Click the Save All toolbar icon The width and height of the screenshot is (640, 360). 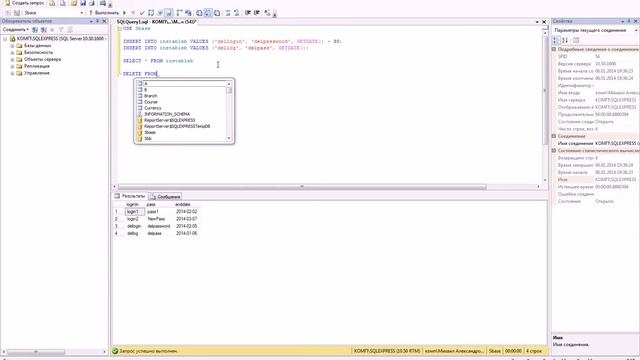coord(92,3)
